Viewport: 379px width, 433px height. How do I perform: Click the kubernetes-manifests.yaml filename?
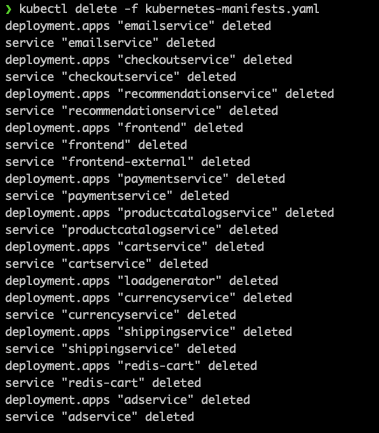[x=232, y=9]
